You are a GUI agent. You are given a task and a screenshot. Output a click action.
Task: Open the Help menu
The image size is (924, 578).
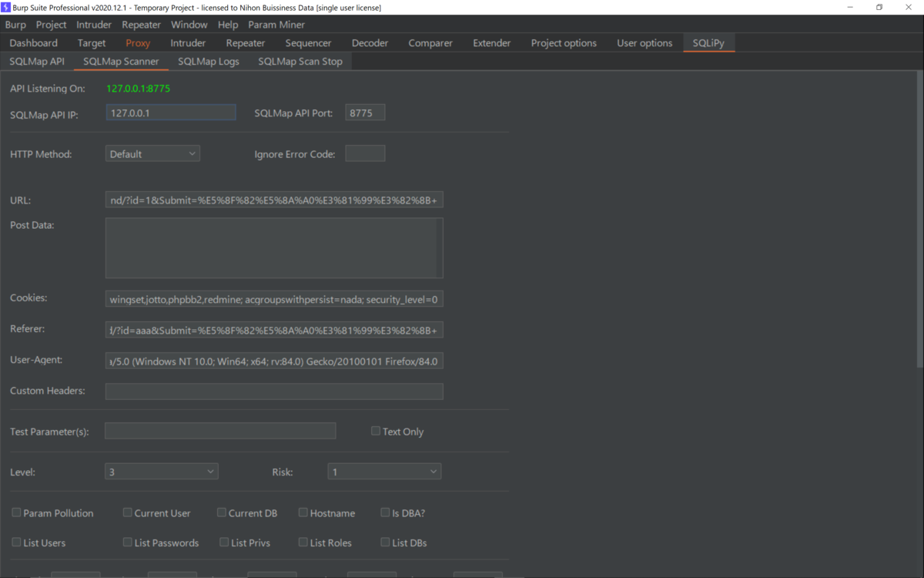coord(228,25)
